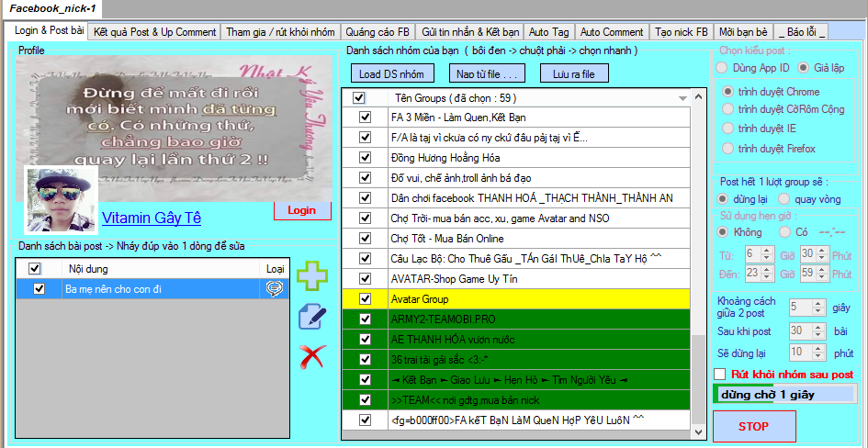The height and width of the screenshot is (448, 868).
Task: Uncheck the AVATAR-Shop Game Uy Tín checkbox
Action: coord(365,279)
